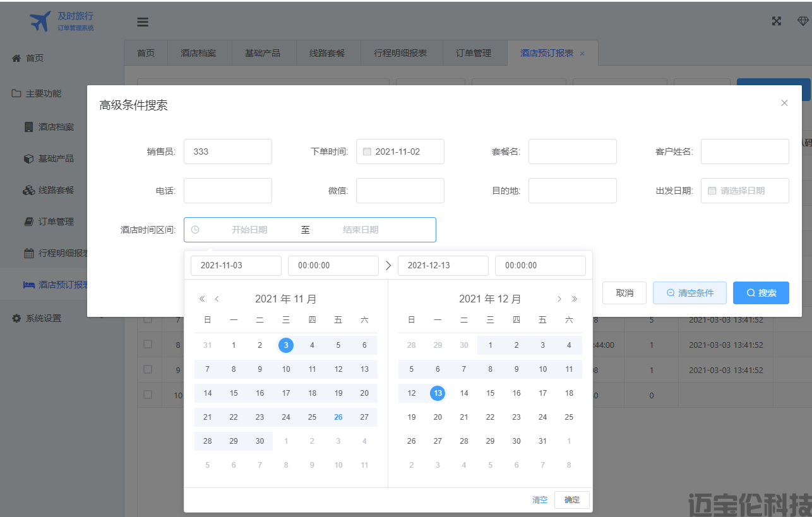Select November 3 in left calendar
The image size is (812, 517).
tap(286, 345)
